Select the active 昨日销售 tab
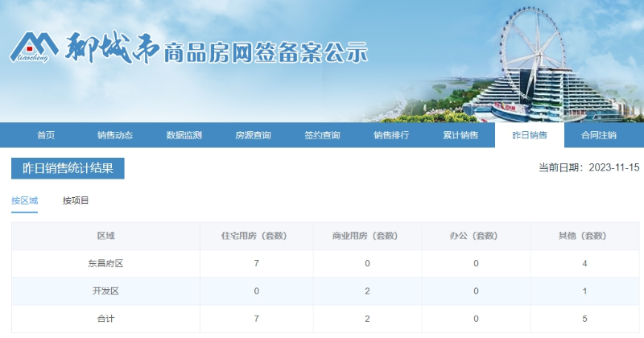 tap(529, 135)
